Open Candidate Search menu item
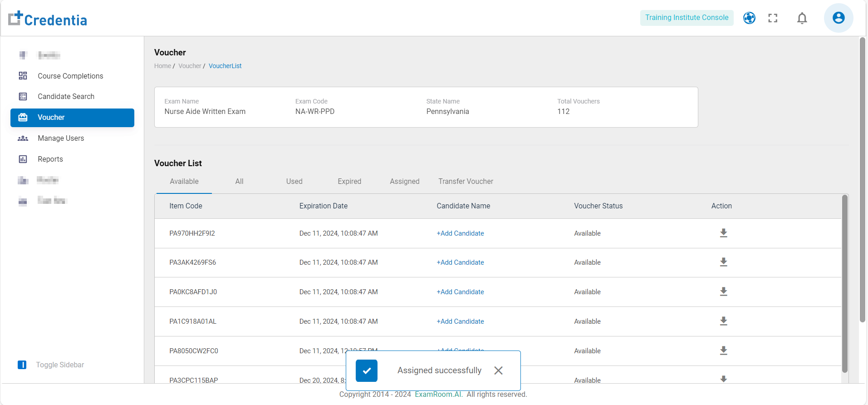This screenshot has height=405, width=868. 73,96
